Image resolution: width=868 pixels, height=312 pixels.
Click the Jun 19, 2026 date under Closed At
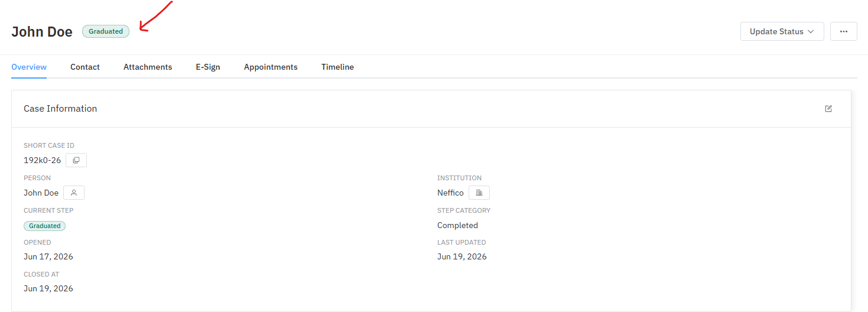click(48, 288)
